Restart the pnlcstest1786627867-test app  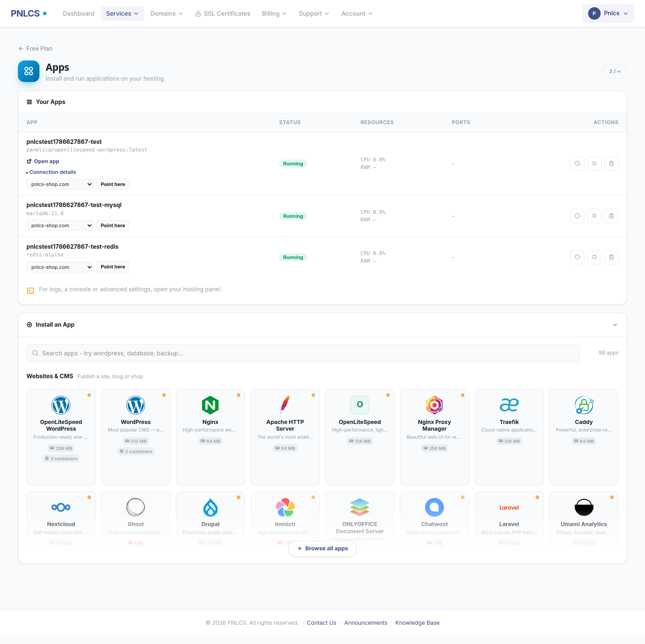click(x=577, y=164)
